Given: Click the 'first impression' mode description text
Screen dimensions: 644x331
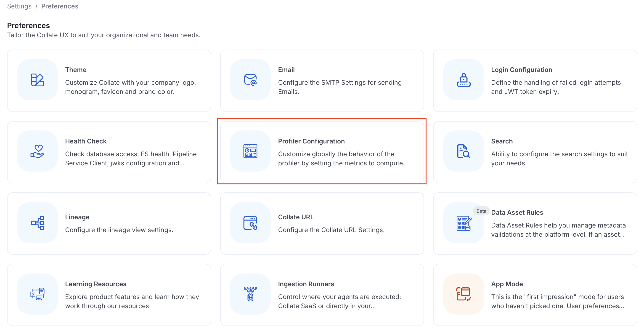Looking at the screenshot, I should coord(557,301).
